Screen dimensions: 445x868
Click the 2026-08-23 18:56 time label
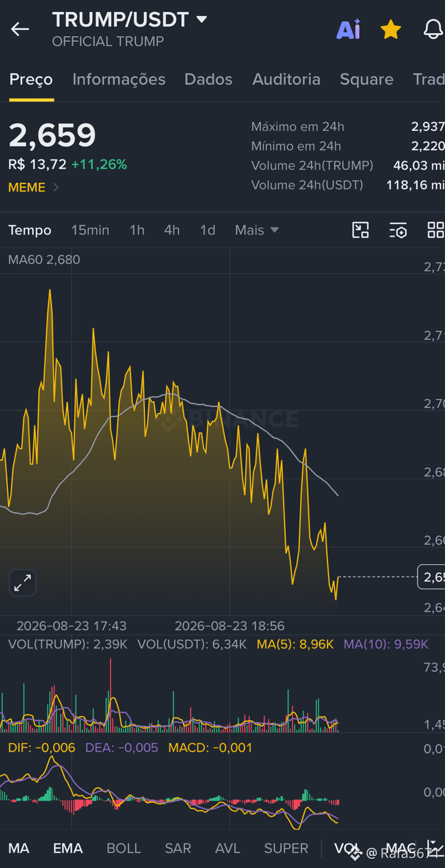pos(230,626)
